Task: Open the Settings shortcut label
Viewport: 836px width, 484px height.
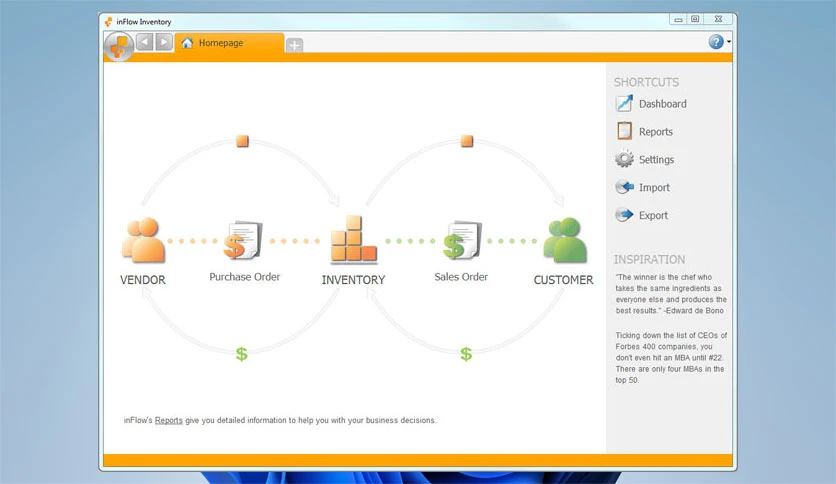Action: 656,159
